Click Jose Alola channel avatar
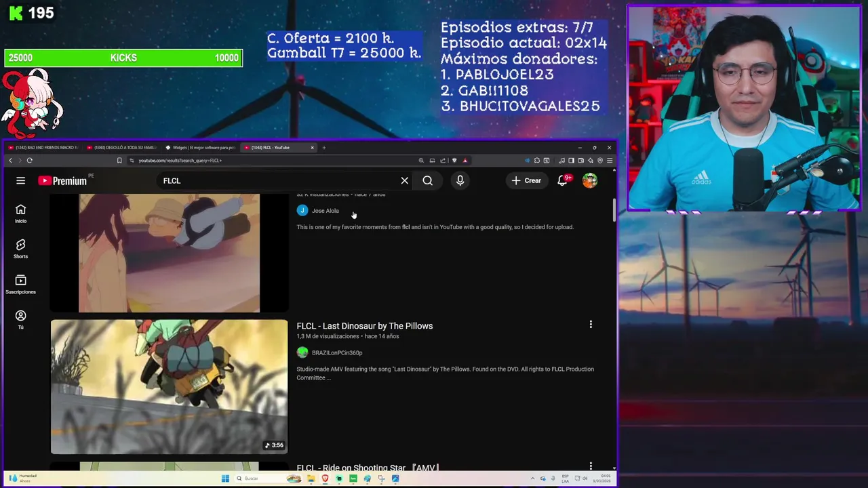Viewport: 868px width, 488px height. pos(302,211)
